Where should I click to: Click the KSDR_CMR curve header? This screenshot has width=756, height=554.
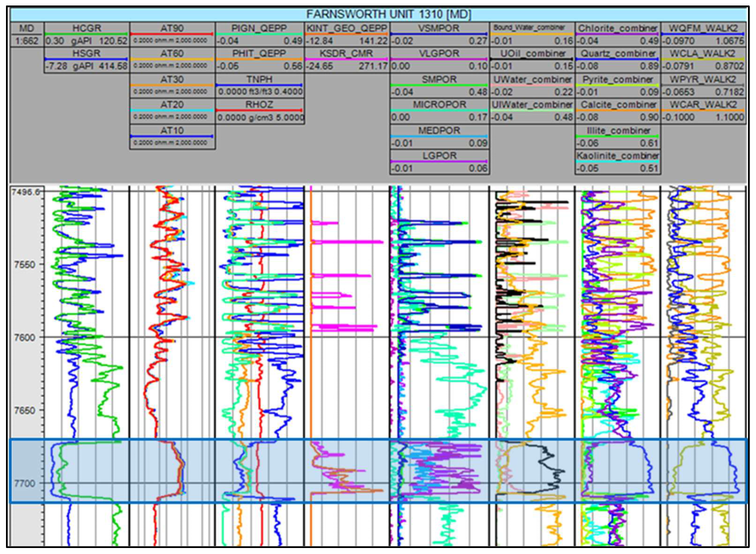(346, 53)
